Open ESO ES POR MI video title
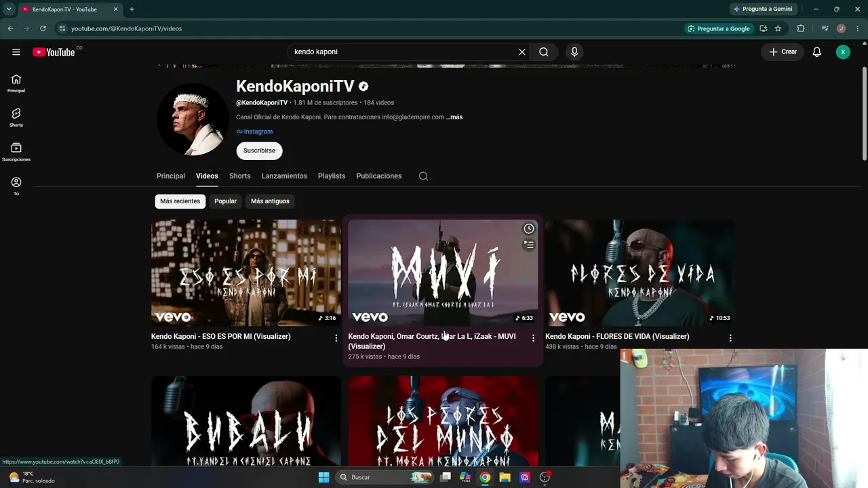This screenshot has height=488, width=868. click(221, 336)
